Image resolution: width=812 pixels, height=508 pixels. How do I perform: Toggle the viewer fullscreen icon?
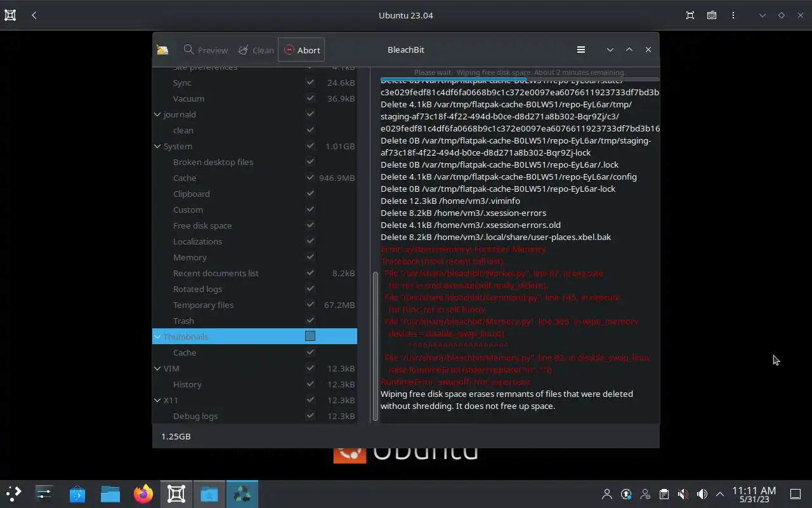point(690,15)
